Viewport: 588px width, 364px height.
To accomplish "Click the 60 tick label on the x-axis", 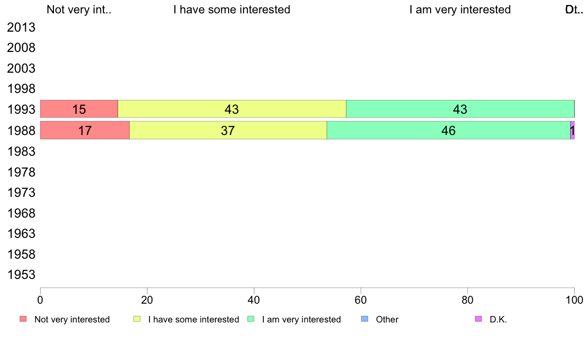I will point(361,300).
